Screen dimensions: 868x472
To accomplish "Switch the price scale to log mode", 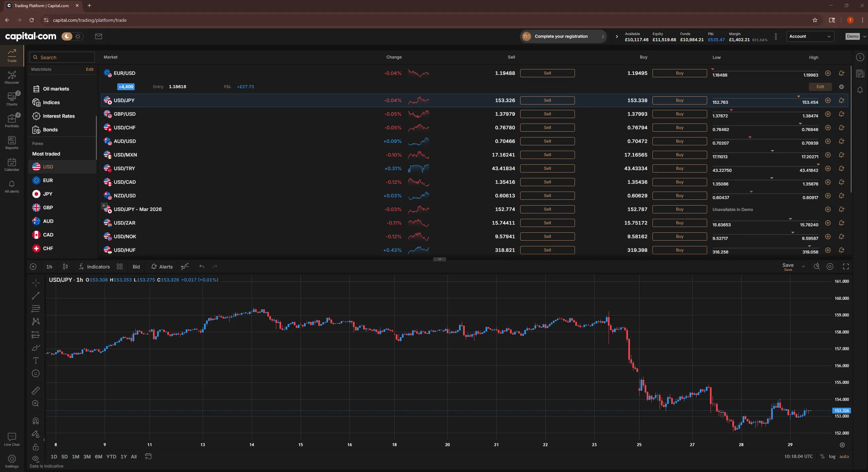I will pos(832,456).
